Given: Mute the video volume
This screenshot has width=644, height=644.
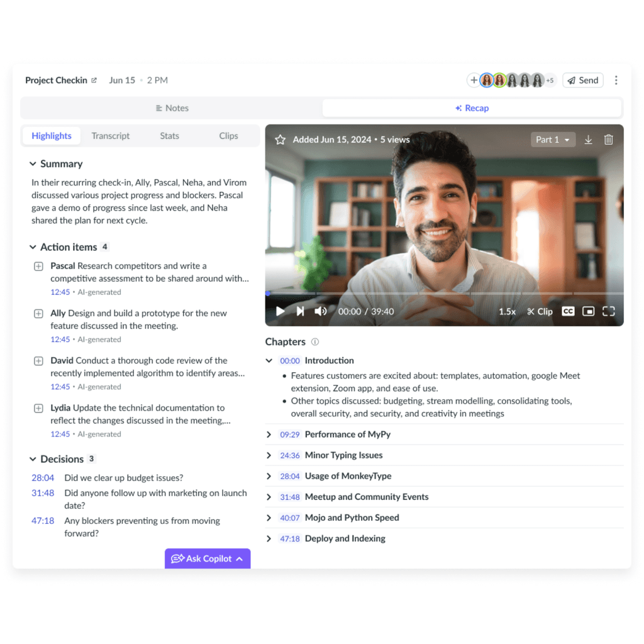Looking at the screenshot, I should click(x=321, y=311).
